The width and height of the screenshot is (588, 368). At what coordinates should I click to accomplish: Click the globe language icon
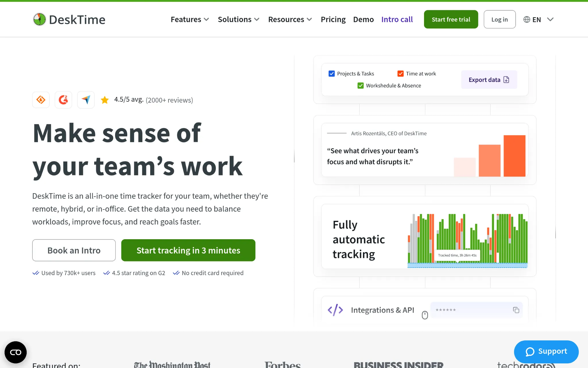point(527,19)
